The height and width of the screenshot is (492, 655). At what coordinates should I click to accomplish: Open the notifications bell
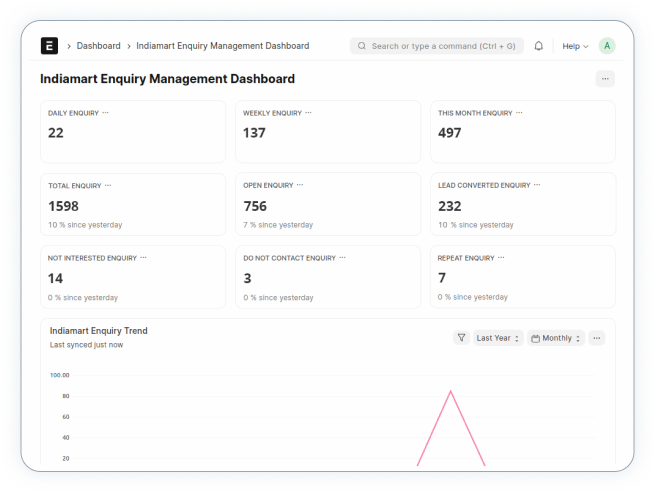click(538, 46)
